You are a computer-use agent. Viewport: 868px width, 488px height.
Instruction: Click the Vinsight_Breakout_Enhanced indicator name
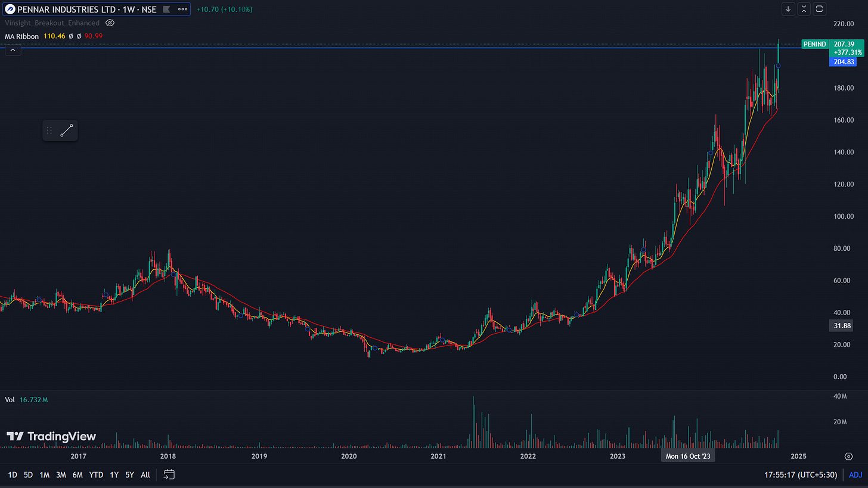pyautogui.click(x=53, y=23)
